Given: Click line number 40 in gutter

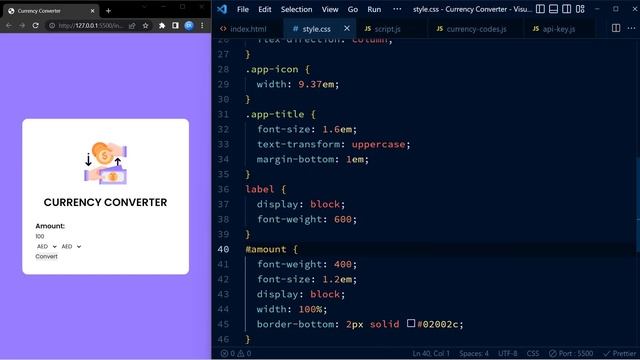Looking at the screenshot, I should [223, 249].
